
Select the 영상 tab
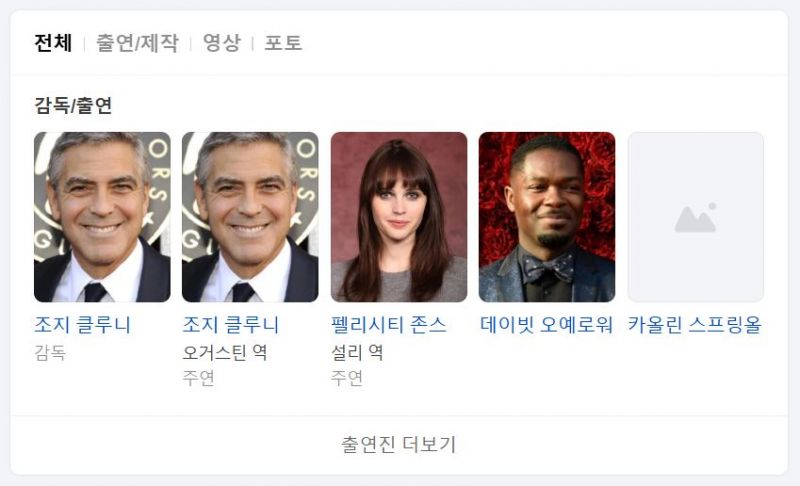pyautogui.click(x=221, y=43)
